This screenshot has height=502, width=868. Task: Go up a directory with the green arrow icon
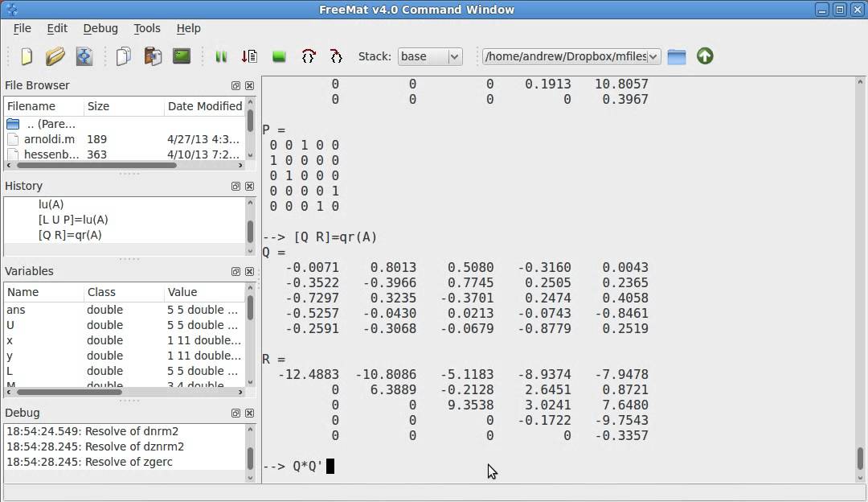click(705, 56)
